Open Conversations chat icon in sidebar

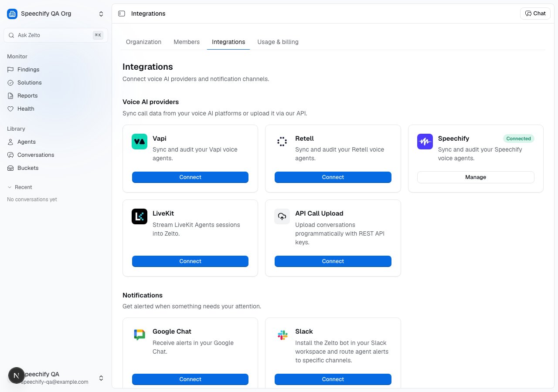coord(10,155)
